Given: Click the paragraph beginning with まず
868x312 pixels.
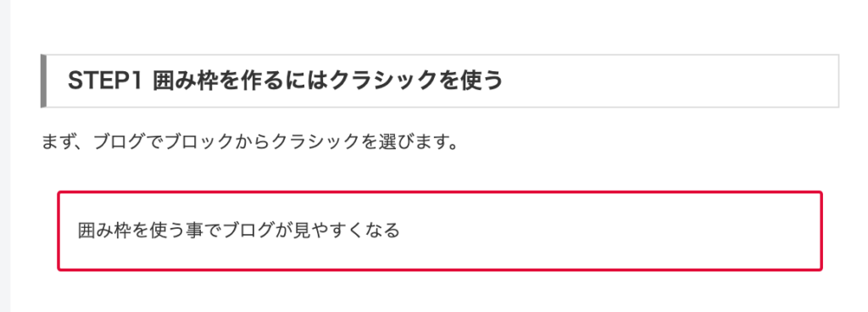Looking at the screenshot, I should (x=250, y=142).
